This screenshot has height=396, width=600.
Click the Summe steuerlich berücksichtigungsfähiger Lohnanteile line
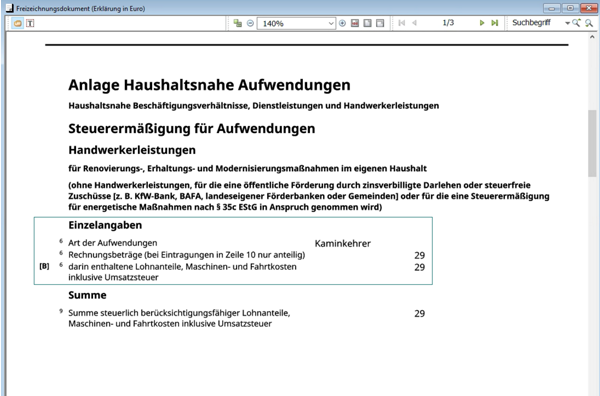pos(179,318)
